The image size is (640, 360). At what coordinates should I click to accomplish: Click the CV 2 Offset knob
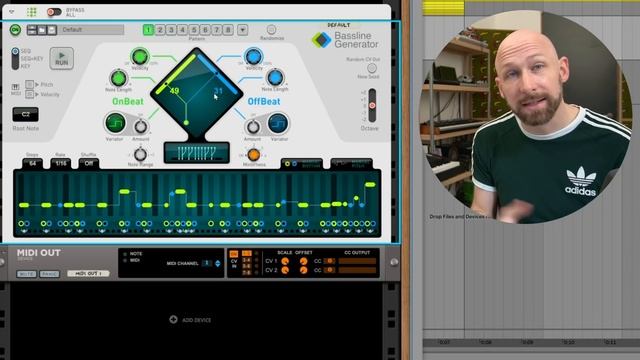click(303, 270)
